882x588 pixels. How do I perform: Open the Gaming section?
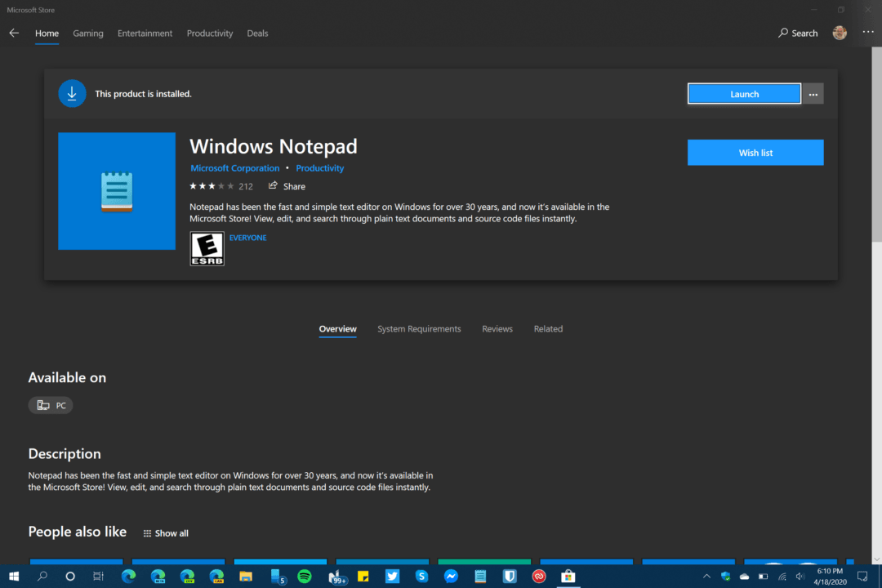tap(87, 33)
